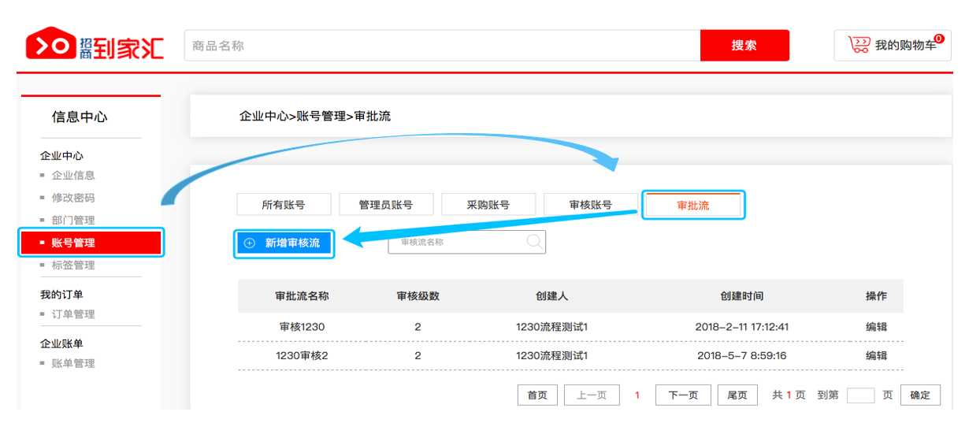Open 账号管理 in the sidebar
This screenshot has height=438, width=980.
(73, 243)
